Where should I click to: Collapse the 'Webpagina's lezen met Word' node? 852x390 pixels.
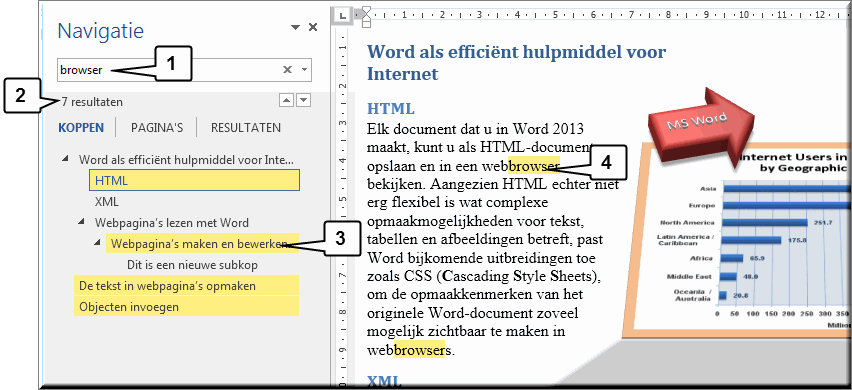[82, 221]
